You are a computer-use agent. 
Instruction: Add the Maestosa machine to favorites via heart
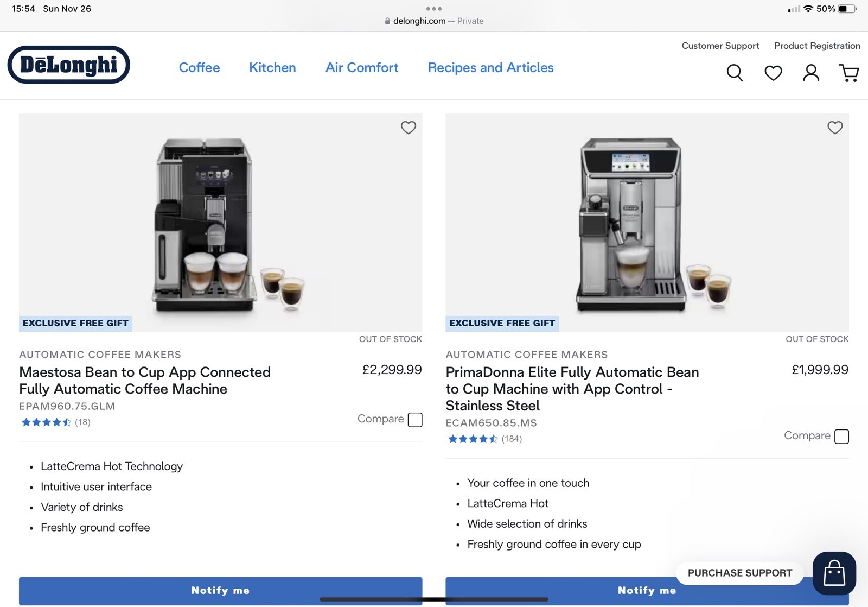[409, 128]
